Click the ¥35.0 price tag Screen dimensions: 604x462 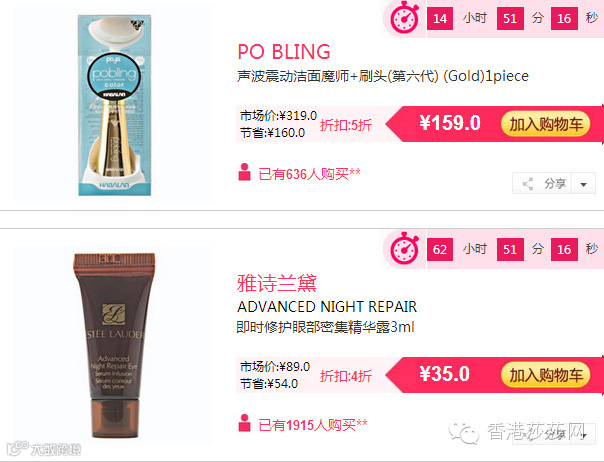pos(445,374)
